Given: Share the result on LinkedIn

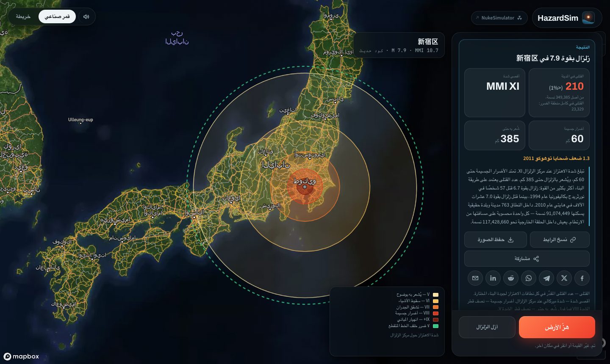Looking at the screenshot, I should (493, 278).
